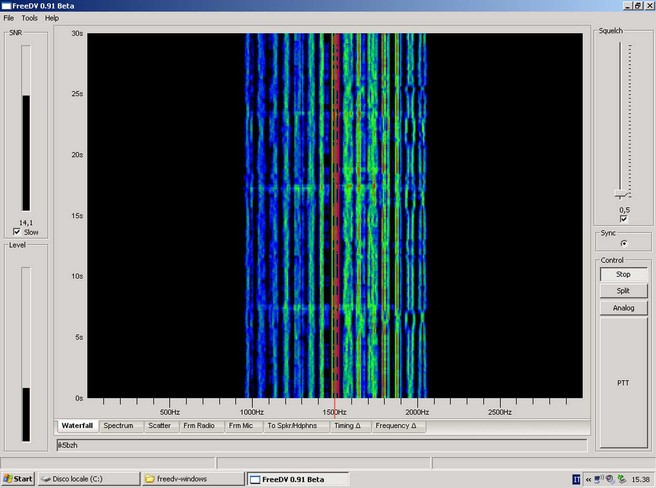Switch to the Spectrum tab
The image size is (656, 488).
pos(118,426)
